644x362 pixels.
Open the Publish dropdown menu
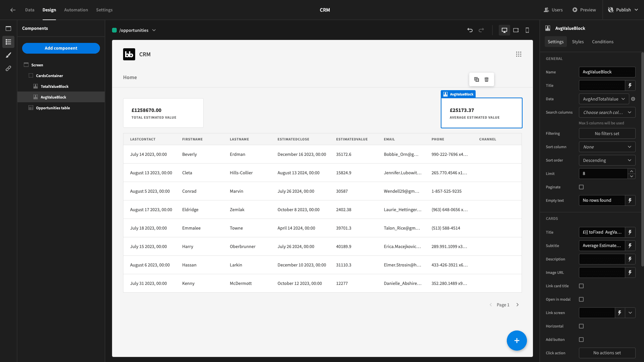[623, 10]
